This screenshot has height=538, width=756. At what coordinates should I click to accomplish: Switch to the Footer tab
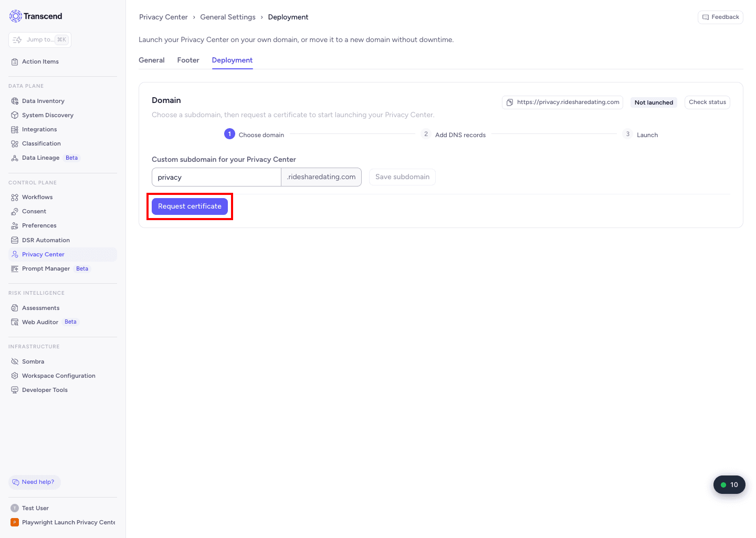188,60
